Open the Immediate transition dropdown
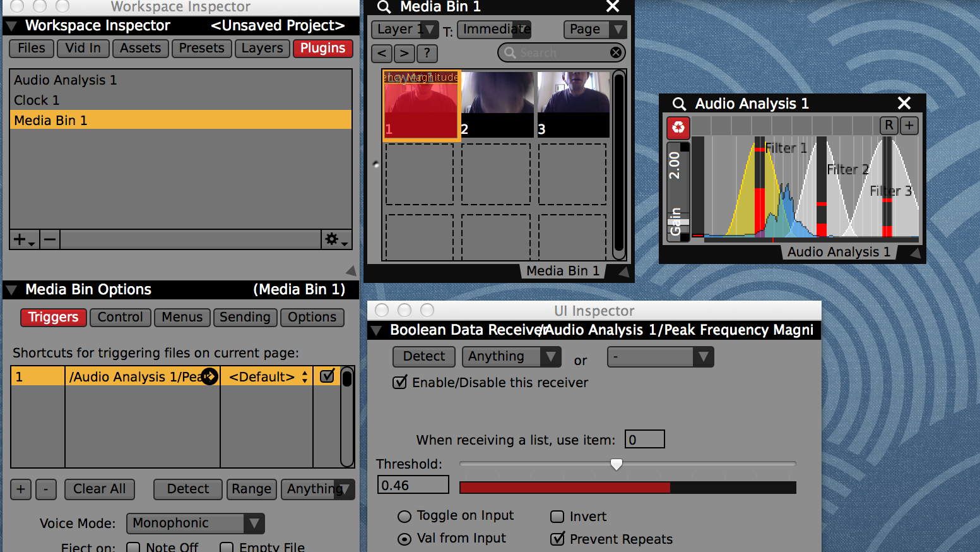Viewport: 980px width, 552px height. click(494, 29)
